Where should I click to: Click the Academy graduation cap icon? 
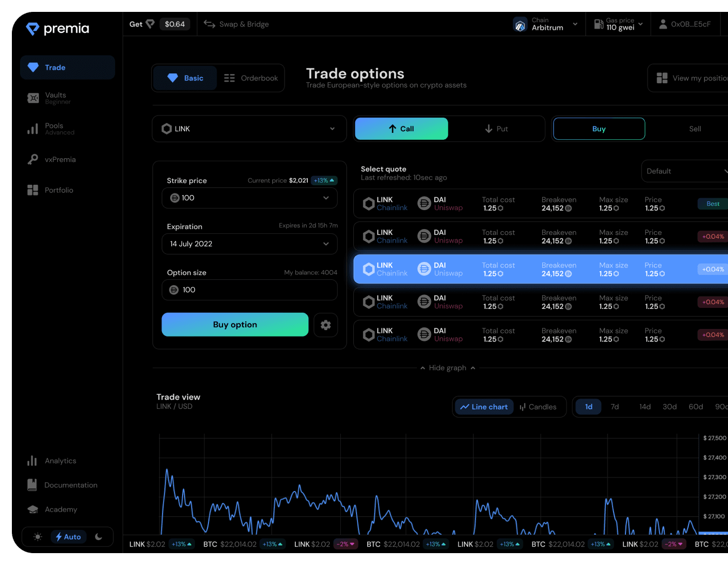coord(32,509)
